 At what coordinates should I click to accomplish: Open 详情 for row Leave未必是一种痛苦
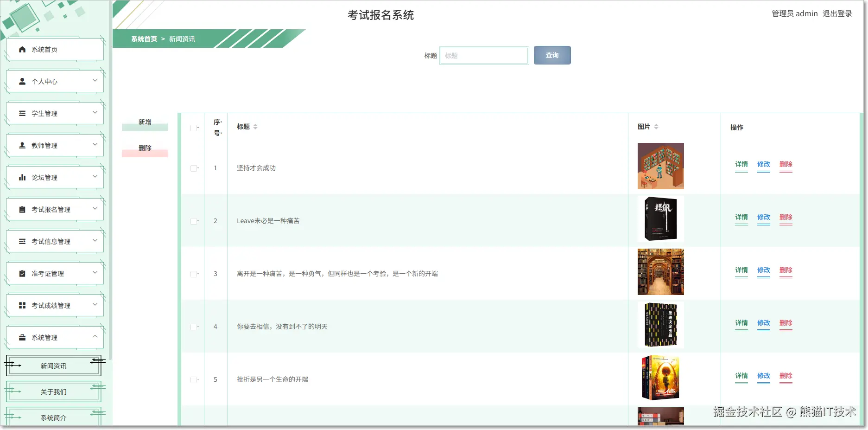pyautogui.click(x=741, y=218)
